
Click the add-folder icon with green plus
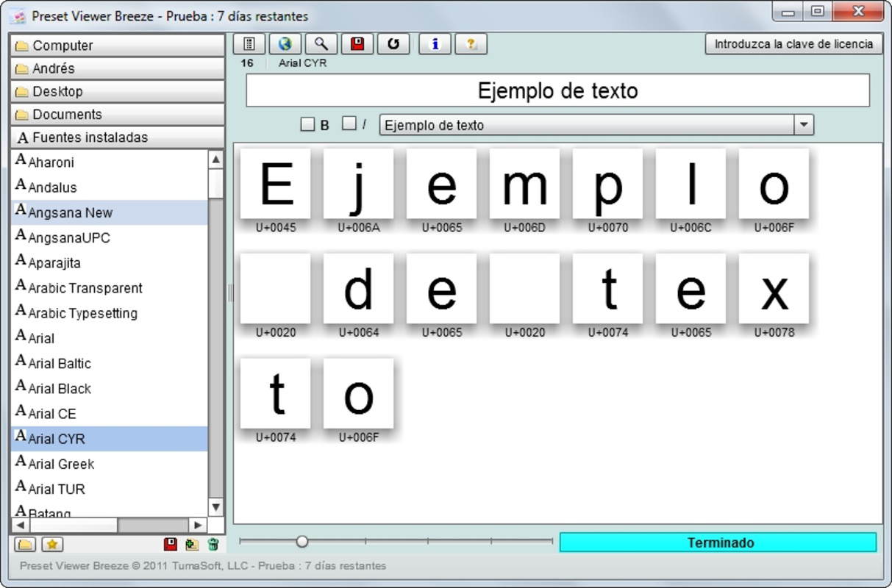pos(192,545)
